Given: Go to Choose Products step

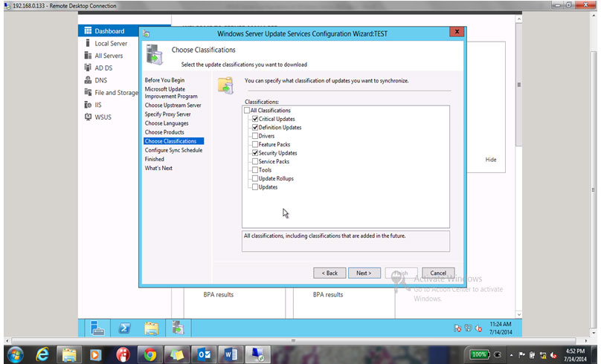Looking at the screenshot, I should (164, 132).
